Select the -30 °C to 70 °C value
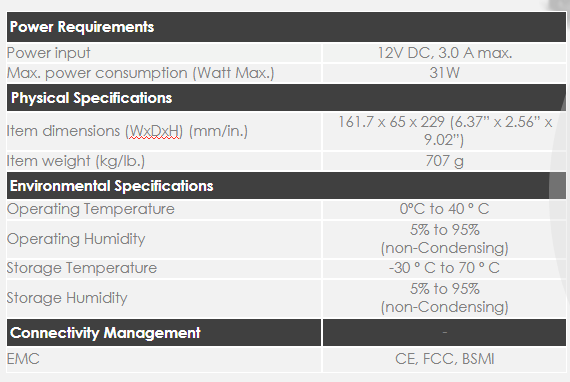The width and height of the screenshot is (570, 382). pos(444,268)
